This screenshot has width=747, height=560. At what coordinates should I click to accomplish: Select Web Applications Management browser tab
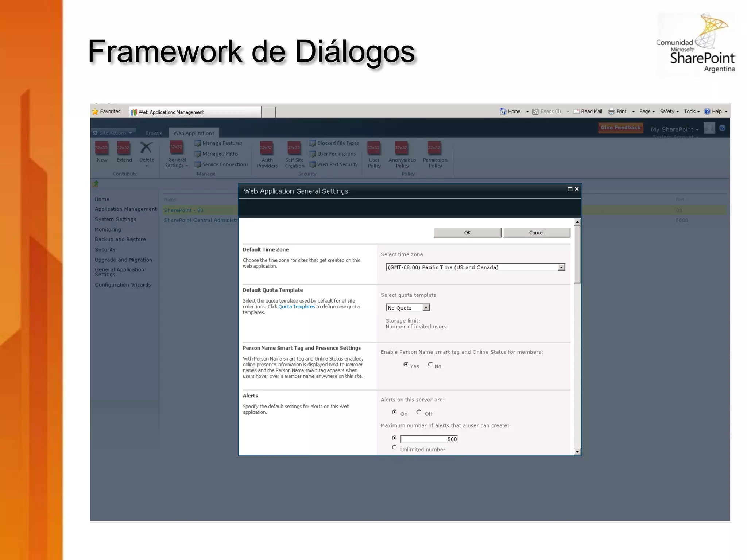pos(195,112)
